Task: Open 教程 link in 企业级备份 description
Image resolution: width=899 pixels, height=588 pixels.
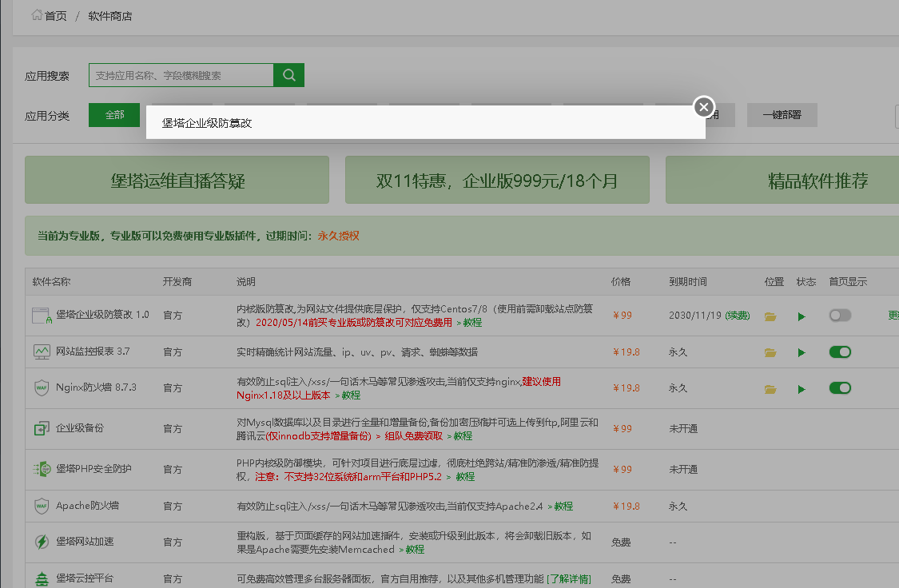Action: point(463,436)
